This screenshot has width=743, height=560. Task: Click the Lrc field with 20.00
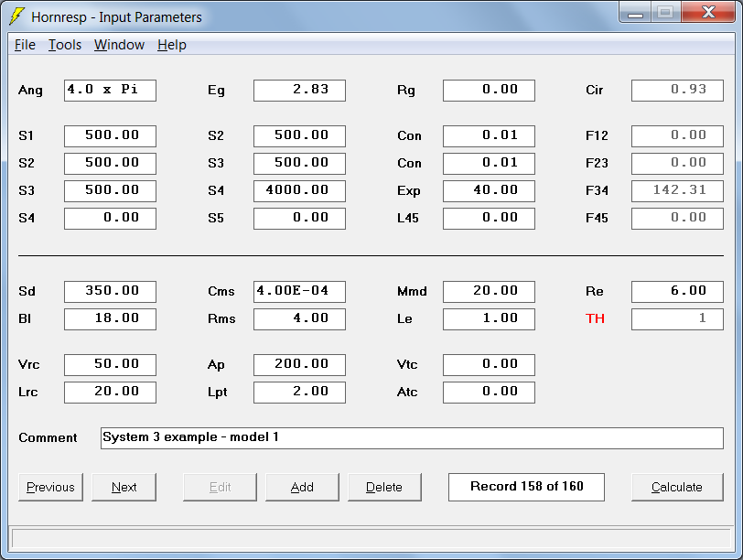(x=110, y=393)
